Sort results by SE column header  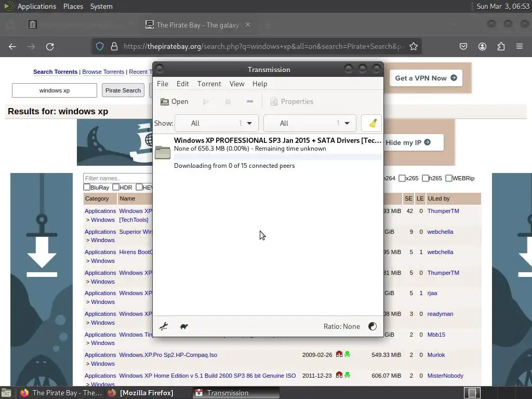[x=408, y=198]
